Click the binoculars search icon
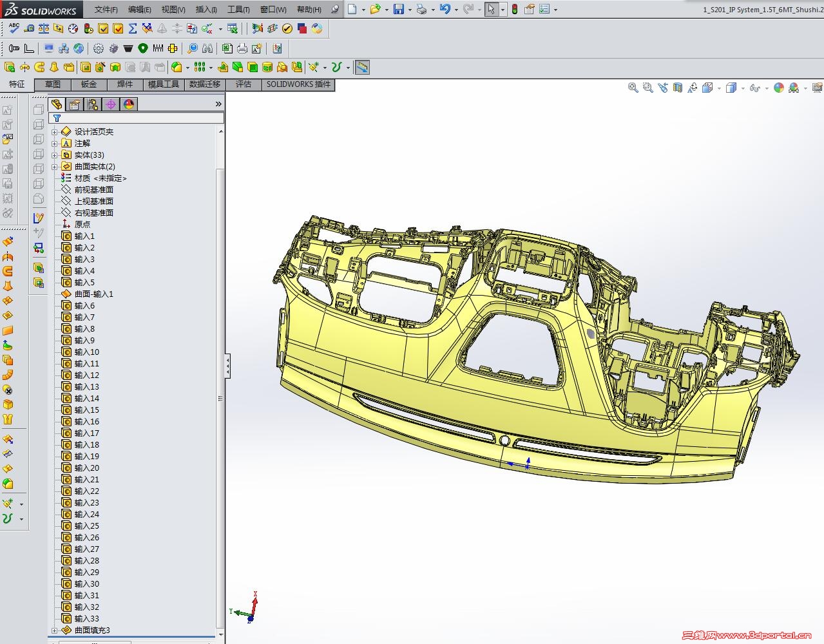The width and height of the screenshot is (824, 644). pyautogui.click(x=207, y=48)
